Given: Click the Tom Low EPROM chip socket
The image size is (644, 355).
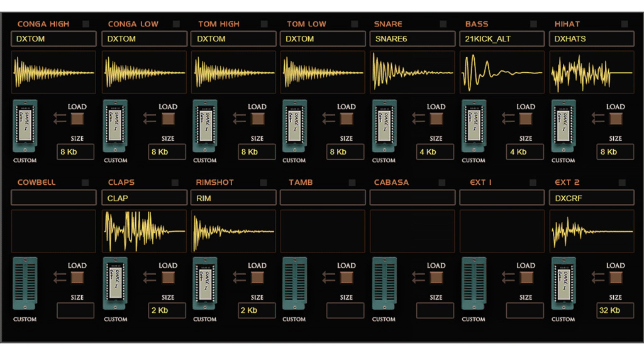Looking at the screenshot, I should (294, 126).
